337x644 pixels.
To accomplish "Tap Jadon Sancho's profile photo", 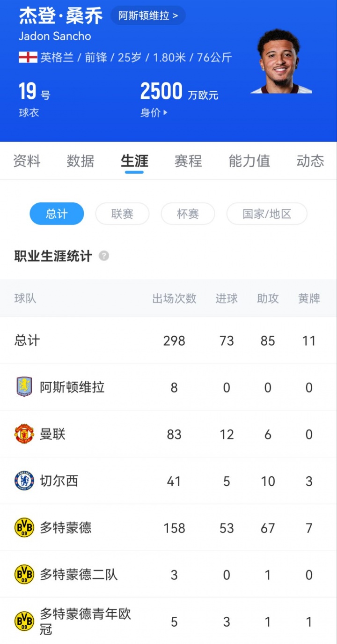I will [280, 62].
